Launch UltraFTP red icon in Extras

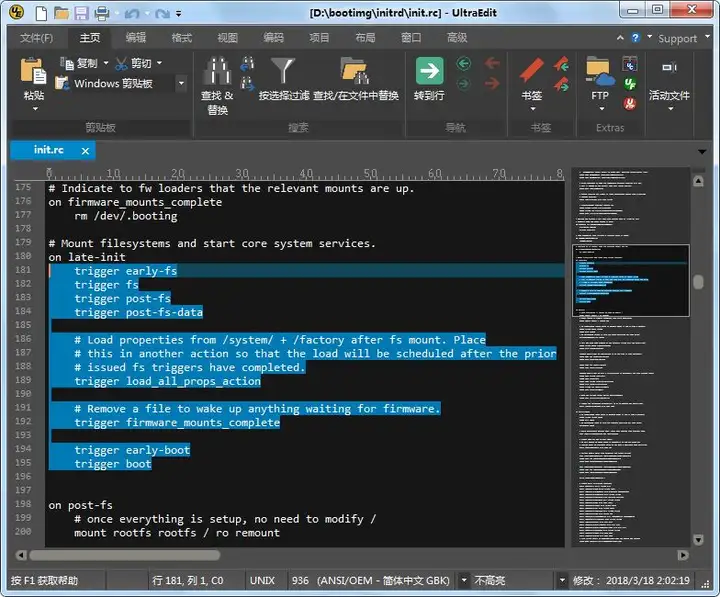pos(630,104)
